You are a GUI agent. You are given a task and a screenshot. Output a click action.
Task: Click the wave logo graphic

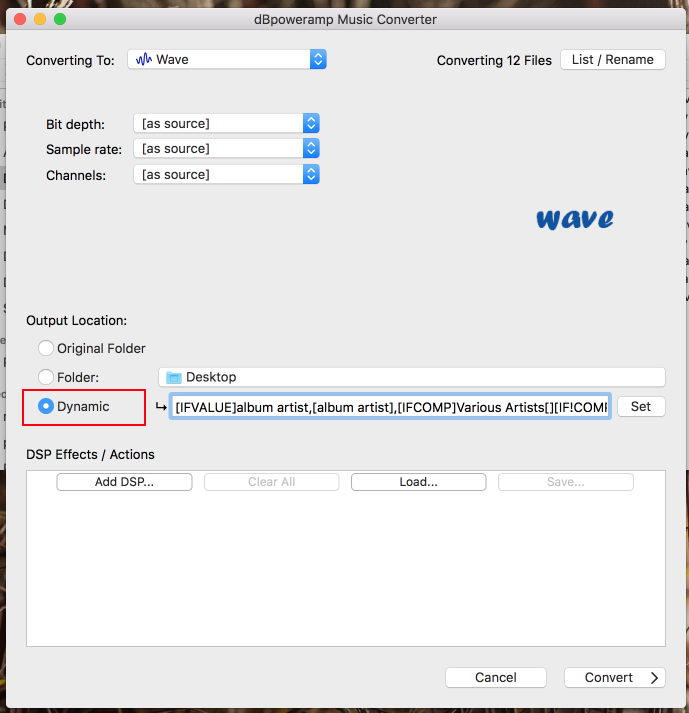tap(574, 219)
